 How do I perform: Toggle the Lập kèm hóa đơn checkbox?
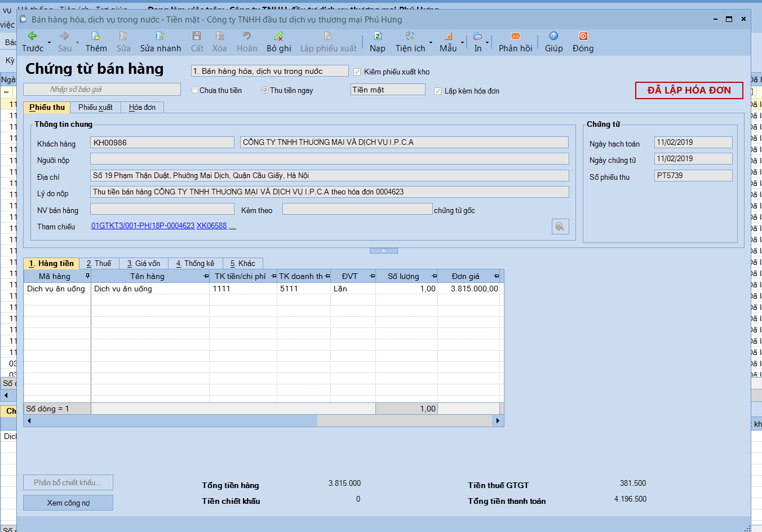pyautogui.click(x=437, y=91)
